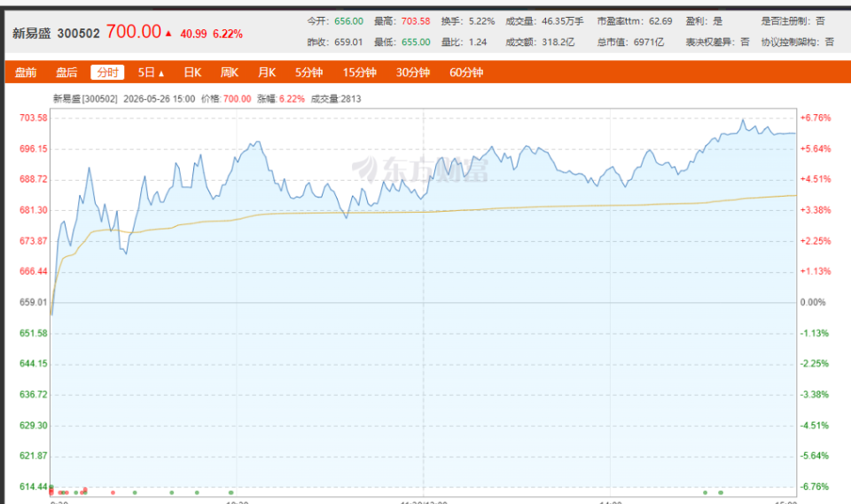
Task: Click the chart 涨幅 6.22% label
Action: point(281,98)
